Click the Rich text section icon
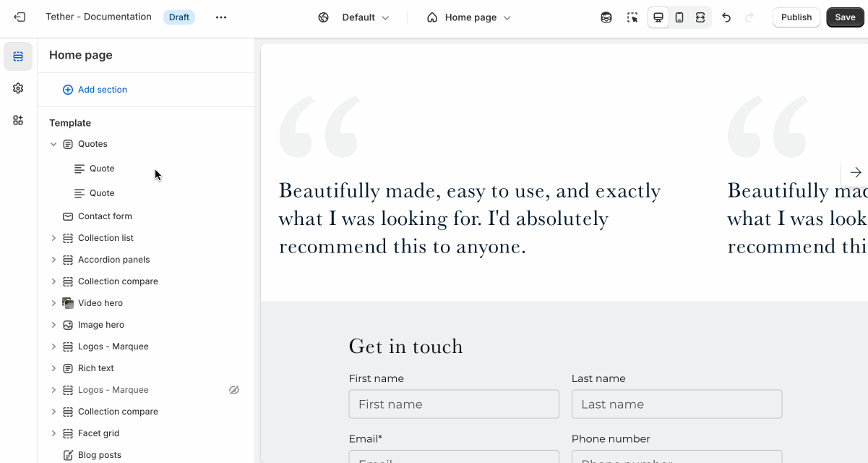Viewport: 868px width, 463px height. point(68,368)
